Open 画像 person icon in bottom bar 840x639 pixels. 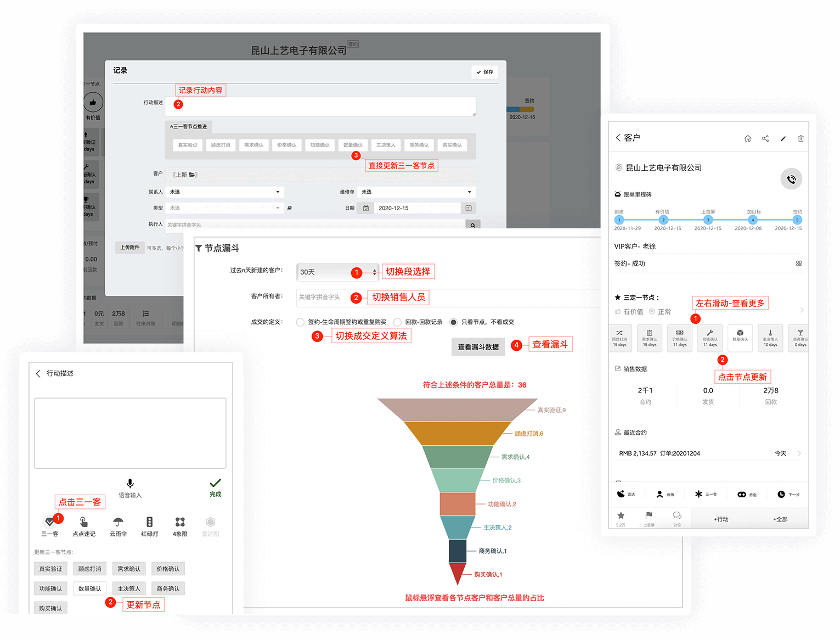[659, 494]
